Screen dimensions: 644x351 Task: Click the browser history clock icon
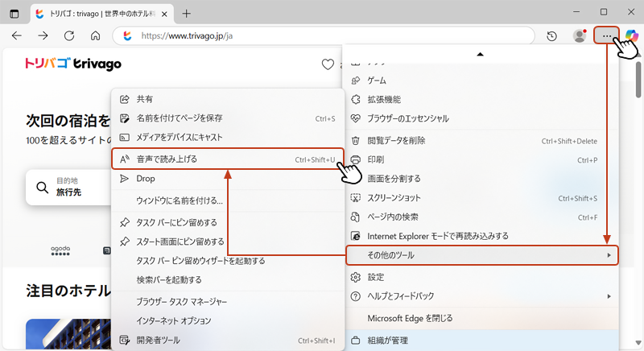pyautogui.click(x=552, y=36)
